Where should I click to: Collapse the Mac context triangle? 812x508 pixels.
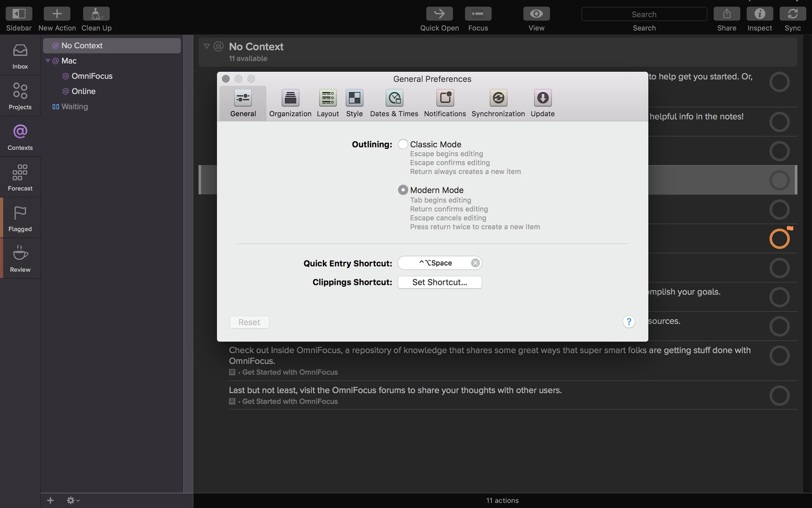pos(48,60)
